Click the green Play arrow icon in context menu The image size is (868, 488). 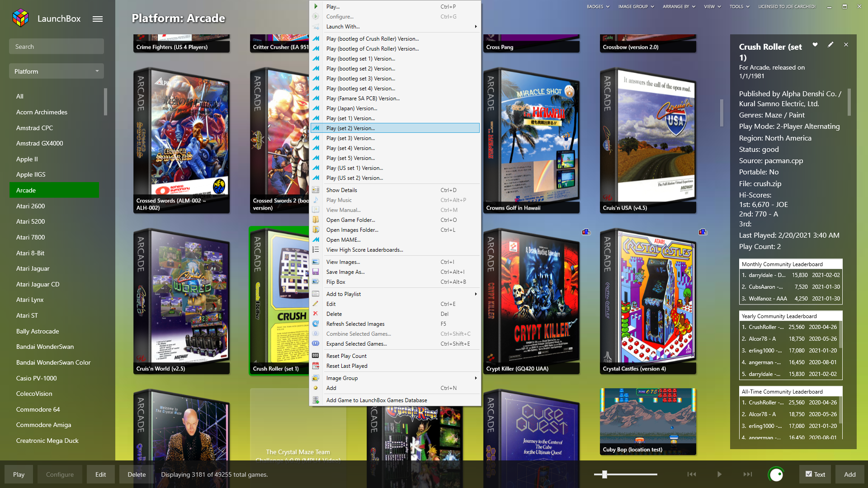[316, 7]
